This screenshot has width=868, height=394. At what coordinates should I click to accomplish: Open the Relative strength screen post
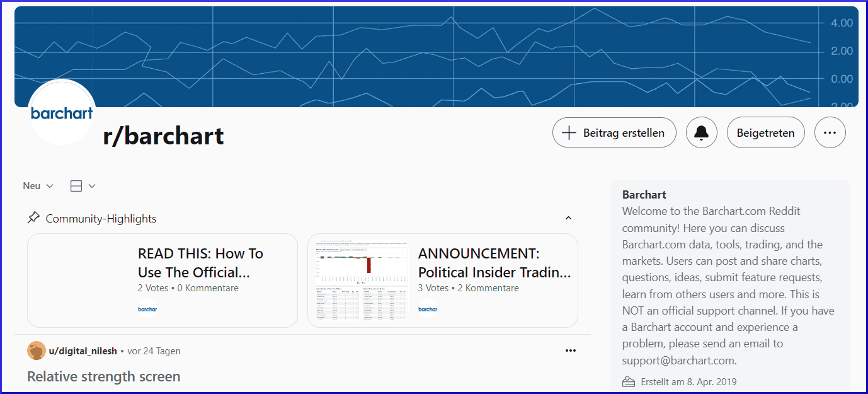click(x=104, y=376)
